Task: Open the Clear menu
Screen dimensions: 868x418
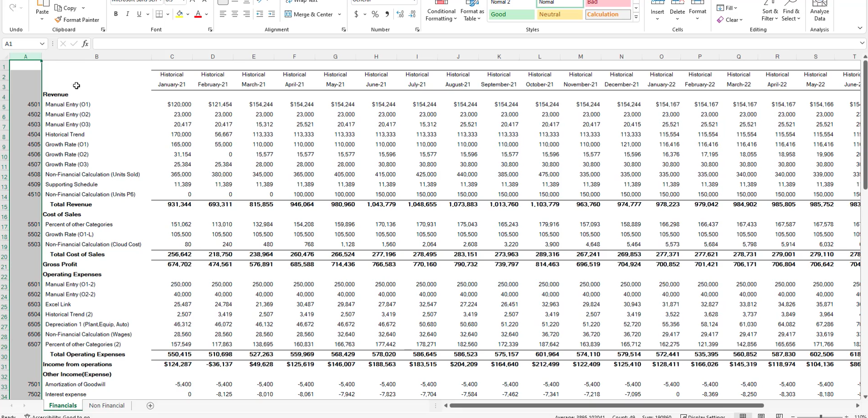Action: [730, 19]
